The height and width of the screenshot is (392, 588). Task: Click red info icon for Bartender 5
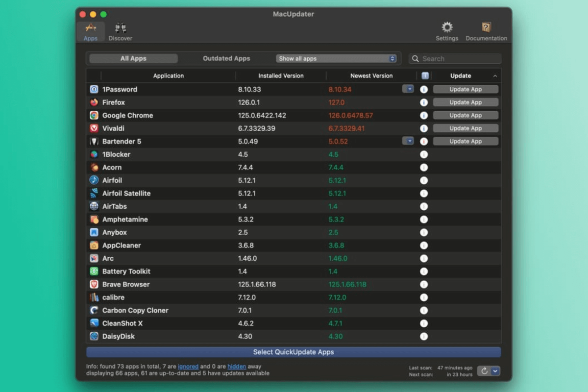point(424,141)
